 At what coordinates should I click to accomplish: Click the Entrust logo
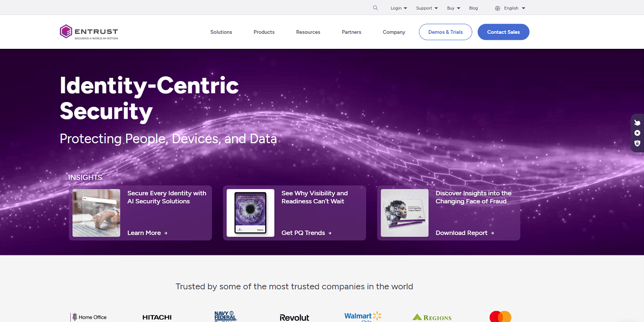coord(89,32)
